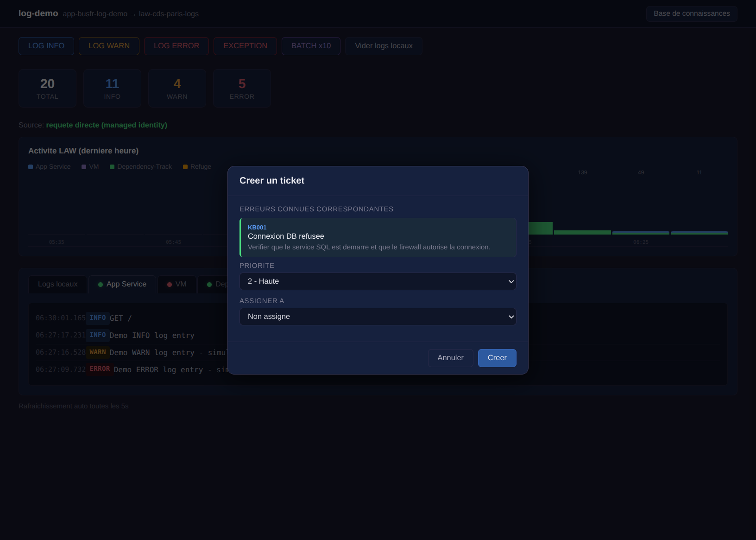
Task: Trigger the LOG WARN button
Action: click(x=109, y=46)
